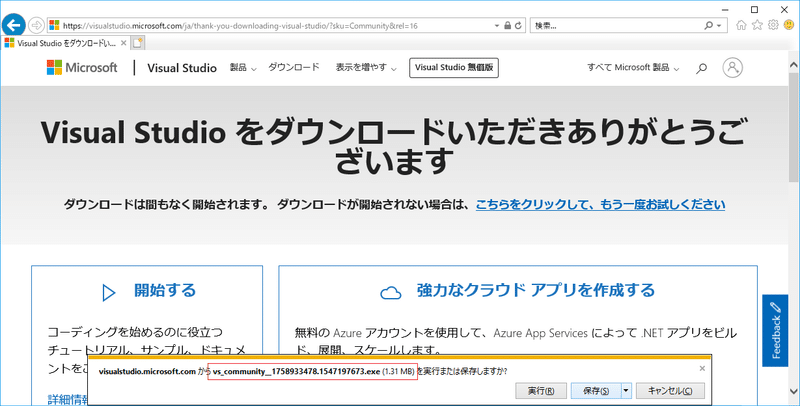Open the Feedback side button
Image resolution: width=800 pixels, height=406 pixels.
point(775,331)
